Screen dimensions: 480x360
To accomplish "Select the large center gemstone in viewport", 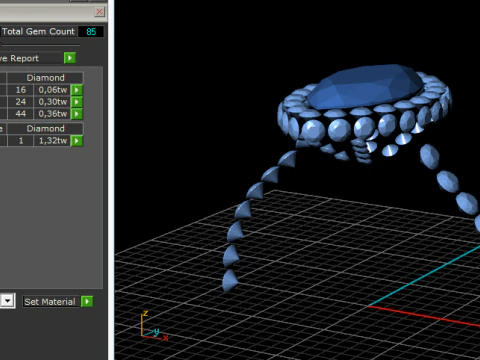I will point(365,87).
